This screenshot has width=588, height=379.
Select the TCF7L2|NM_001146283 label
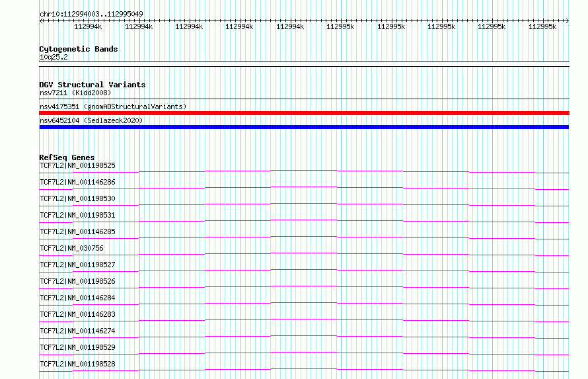click(77, 314)
